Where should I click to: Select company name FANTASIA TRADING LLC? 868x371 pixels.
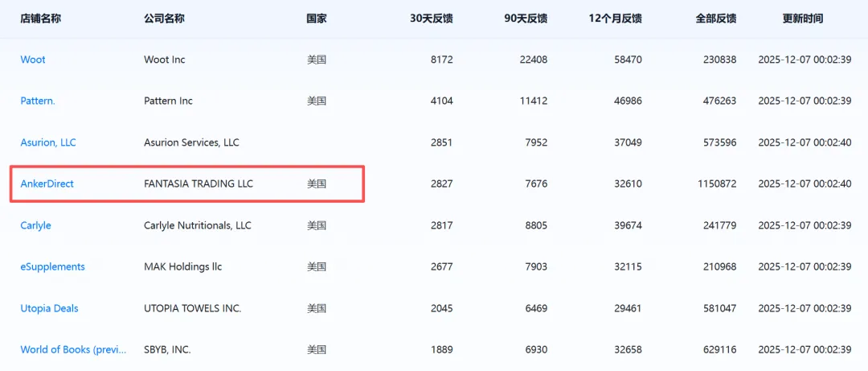199,183
